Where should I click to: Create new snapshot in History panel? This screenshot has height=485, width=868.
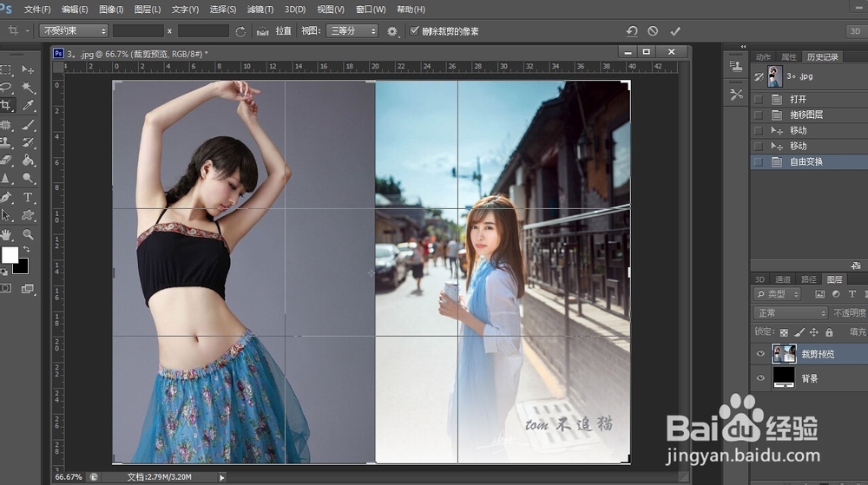click(857, 265)
